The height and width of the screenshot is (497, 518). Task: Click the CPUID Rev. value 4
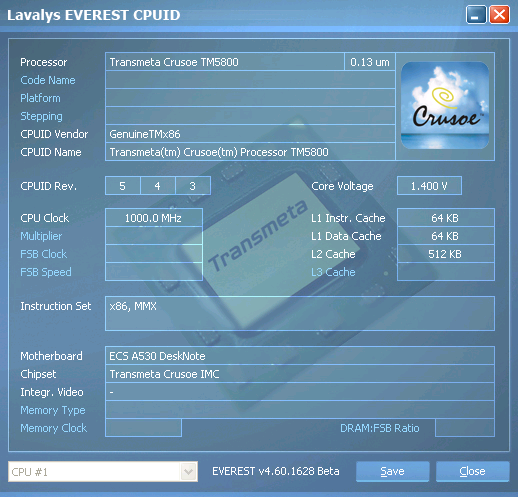(x=158, y=186)
